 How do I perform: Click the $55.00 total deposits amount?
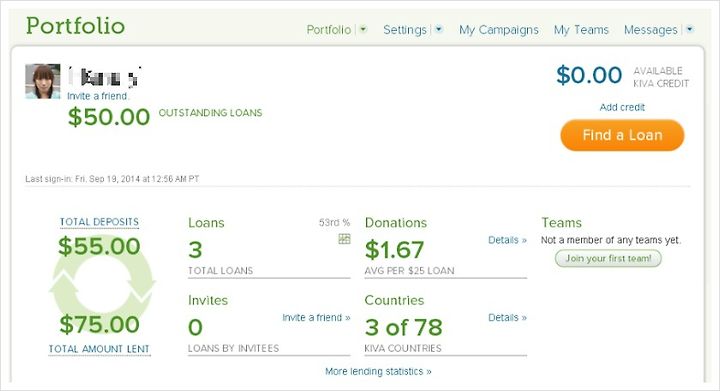coord(99,246)
